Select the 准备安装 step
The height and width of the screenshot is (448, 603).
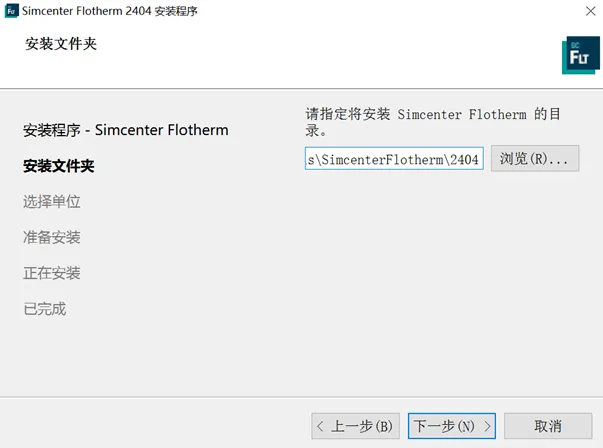[x=52, y=237]
